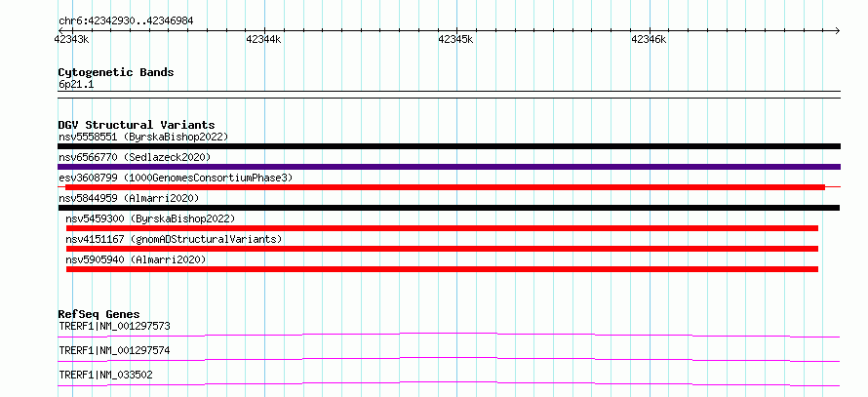Open variant label nsv5459300 (ByrskaBishop2022)
This screenshot has height=397, width=868.
[150, 218]
